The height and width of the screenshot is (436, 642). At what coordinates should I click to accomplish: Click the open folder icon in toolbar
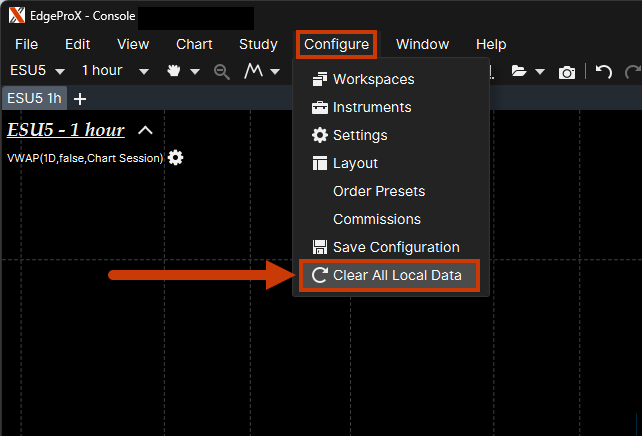(x=518, y=72)
